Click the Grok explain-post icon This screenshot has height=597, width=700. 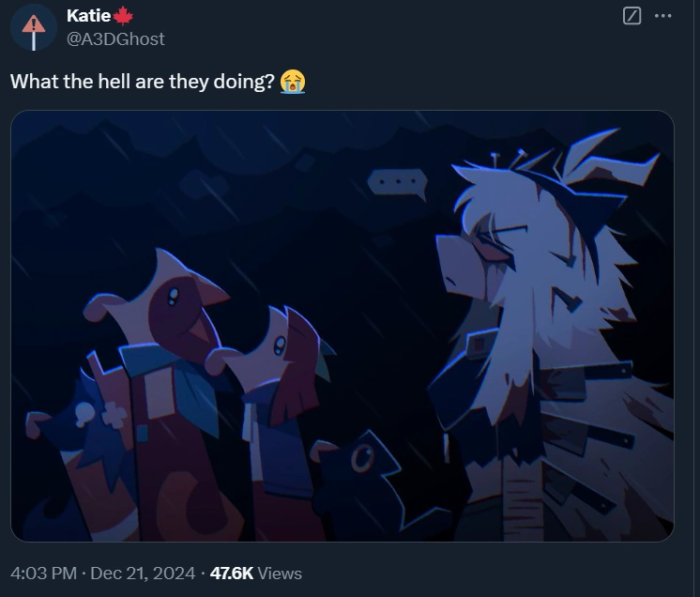click(x=632, y=16)
